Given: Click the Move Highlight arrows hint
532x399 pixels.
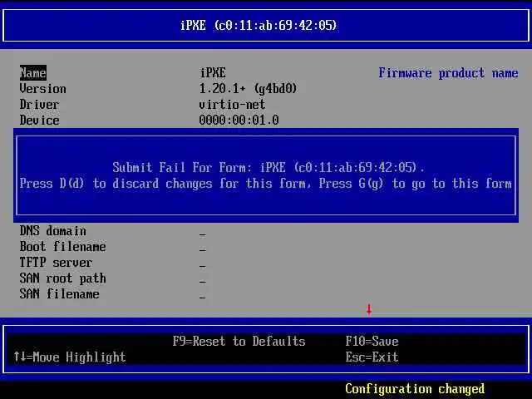Looking at the screenshot, I should pos(70,357).
